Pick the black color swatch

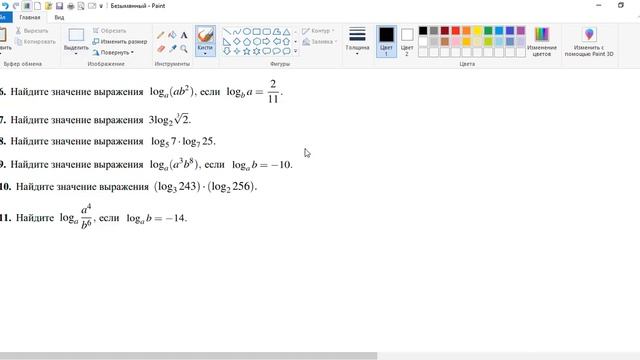pyautogui.click(x=423, y=31)
